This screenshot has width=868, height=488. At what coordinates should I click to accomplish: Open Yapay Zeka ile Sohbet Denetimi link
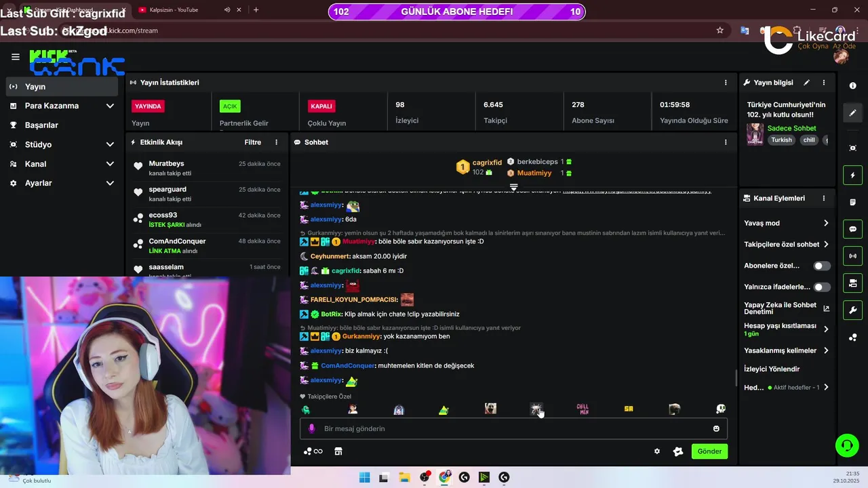[787, 308]
